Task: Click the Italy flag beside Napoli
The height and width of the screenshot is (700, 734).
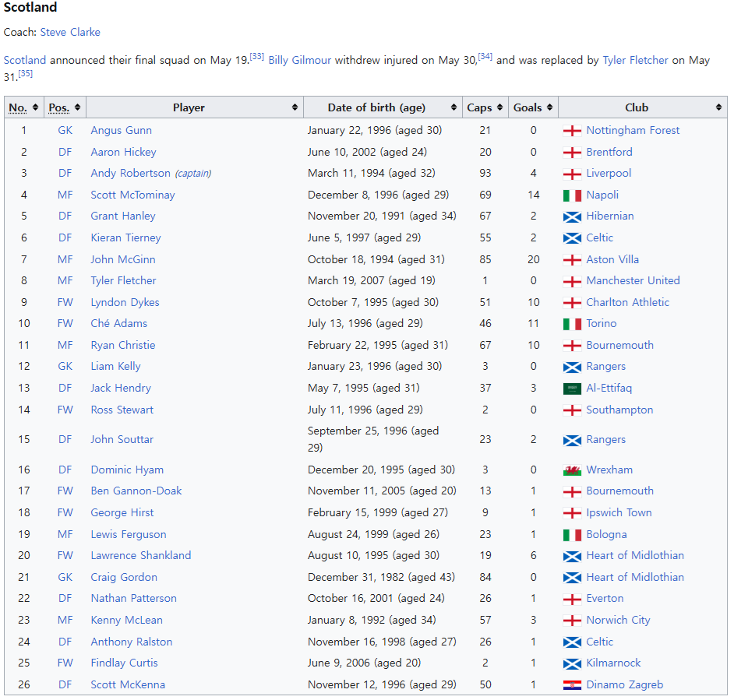Action: pyautogui.click(x=572, y=195)
